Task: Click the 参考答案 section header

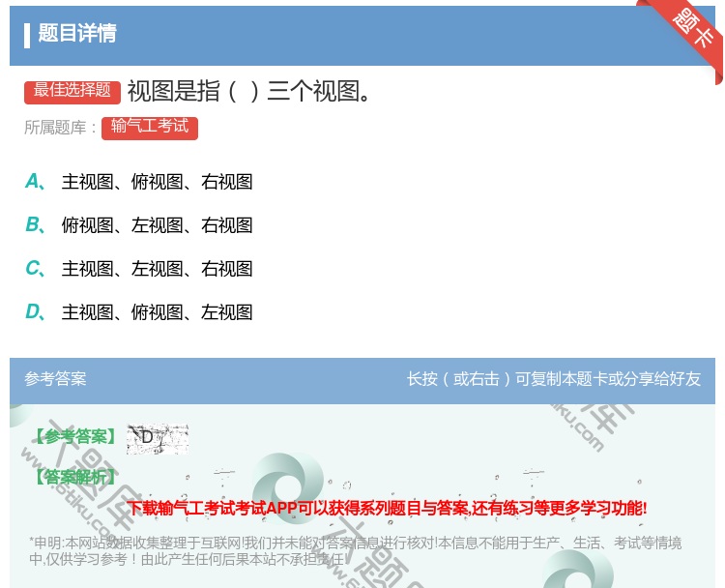Action: tap(55, 379)
